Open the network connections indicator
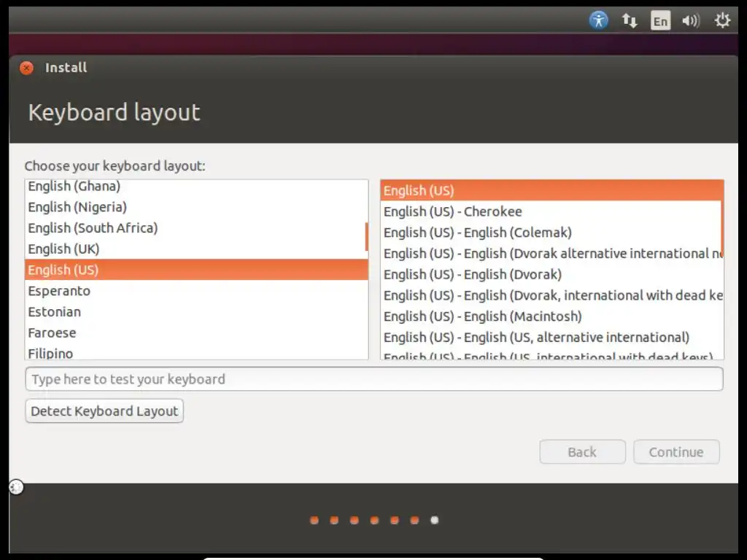Screen dimensions: 747x560 (630, 20)
